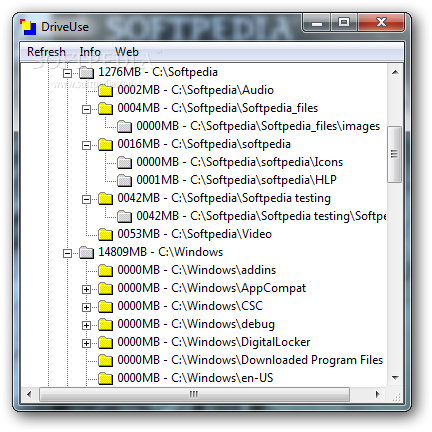The height and width of the screenshot is (432, 432).
Task: Select the 0016MB - C:\Softpedia\softpedia entry
Action: click(204, 144)
